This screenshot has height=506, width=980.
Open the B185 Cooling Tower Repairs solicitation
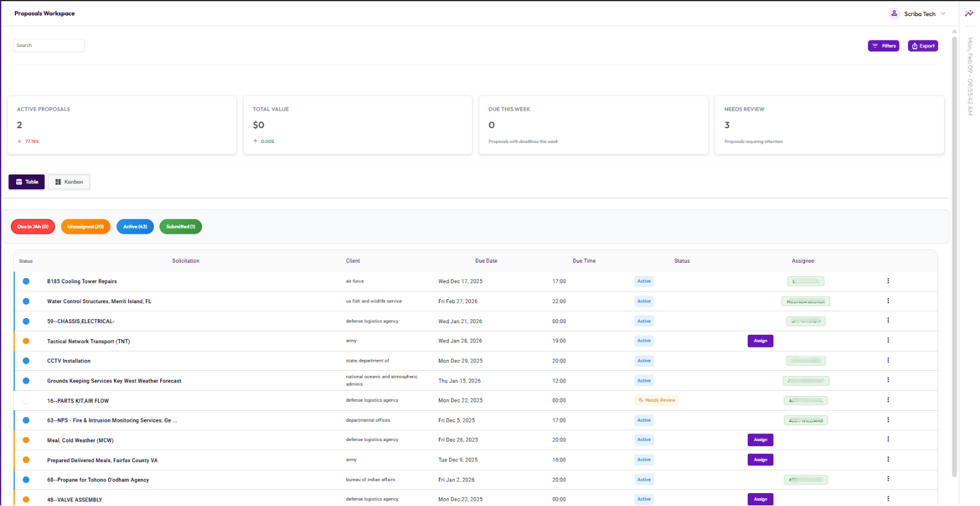[82, 281]
